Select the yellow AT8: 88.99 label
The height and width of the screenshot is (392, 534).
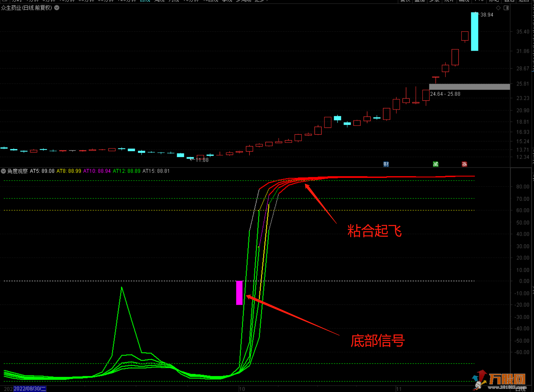click(69, 171)
